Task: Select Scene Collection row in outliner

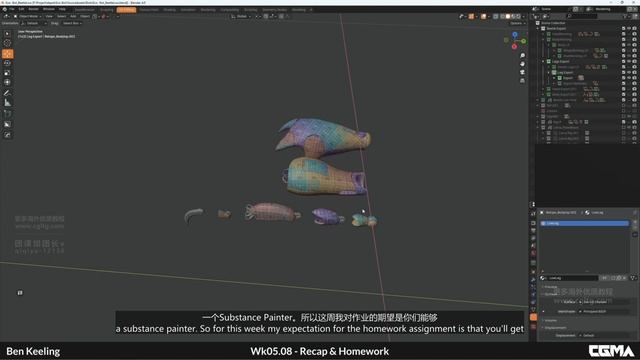Action: point(553,23)
